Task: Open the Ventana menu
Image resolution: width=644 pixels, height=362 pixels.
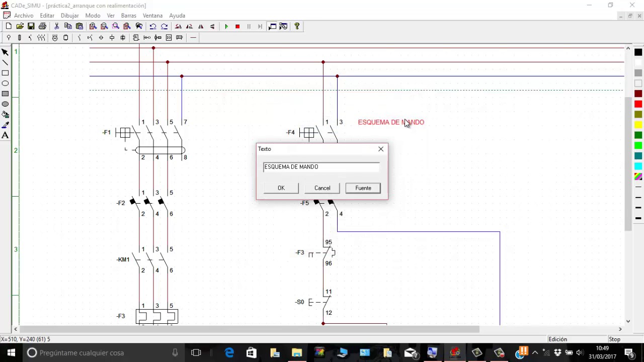Action: (152, 16)
